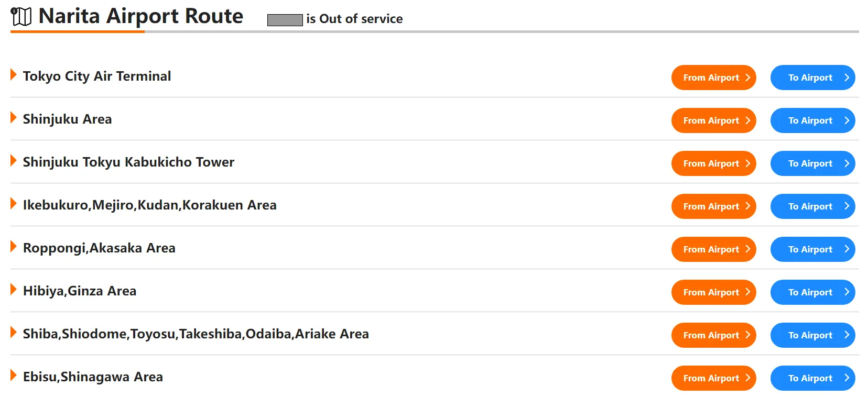Click the triangle marker beside Hibiya,Ginza Area
This screenshot has width=868, height=397.
pyautogui.click(x=14, y=290)
